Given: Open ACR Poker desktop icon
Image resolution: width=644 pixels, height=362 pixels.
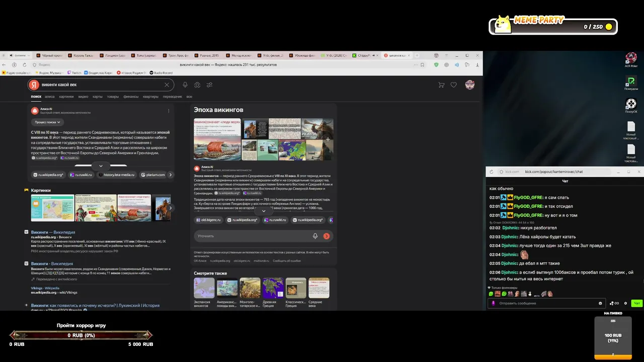Looking at the screenshot, I should coord(631,60).
